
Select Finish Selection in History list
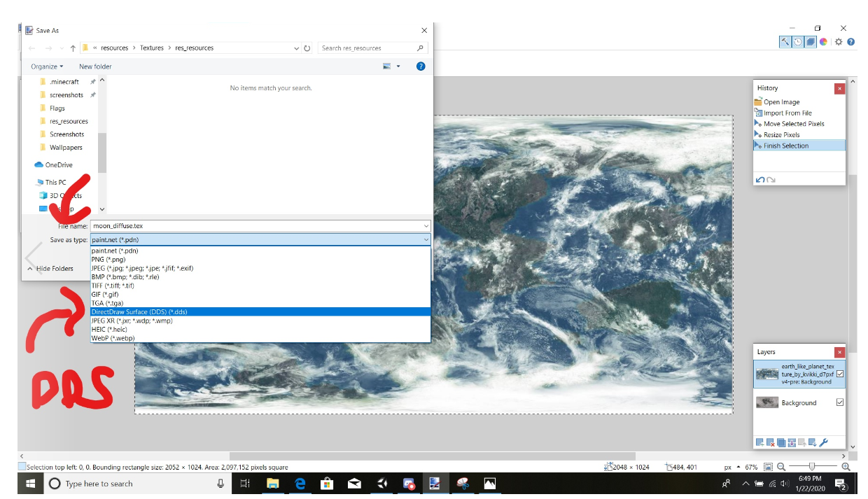(x=799, y=146)
